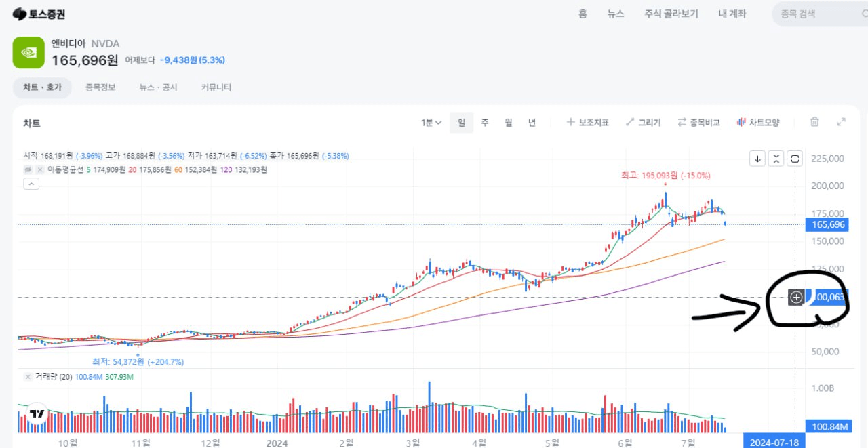Click the TradingView logo on the chart
The image size is (868, 448).
(x=37, y=413)
